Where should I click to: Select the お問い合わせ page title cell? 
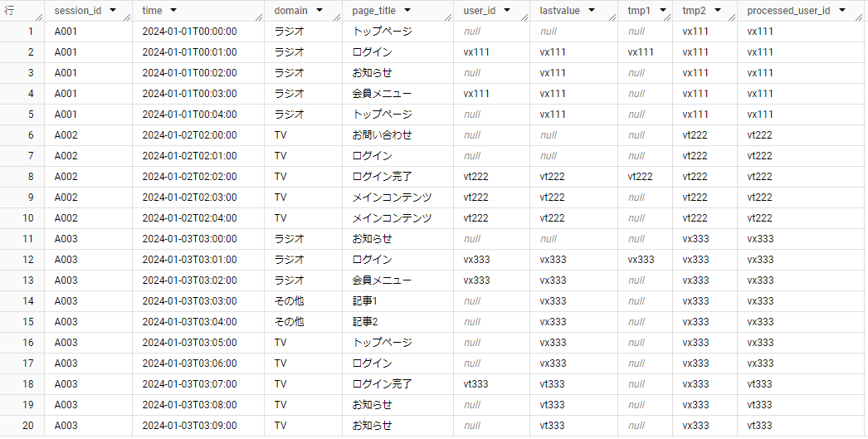pos(382,135)
